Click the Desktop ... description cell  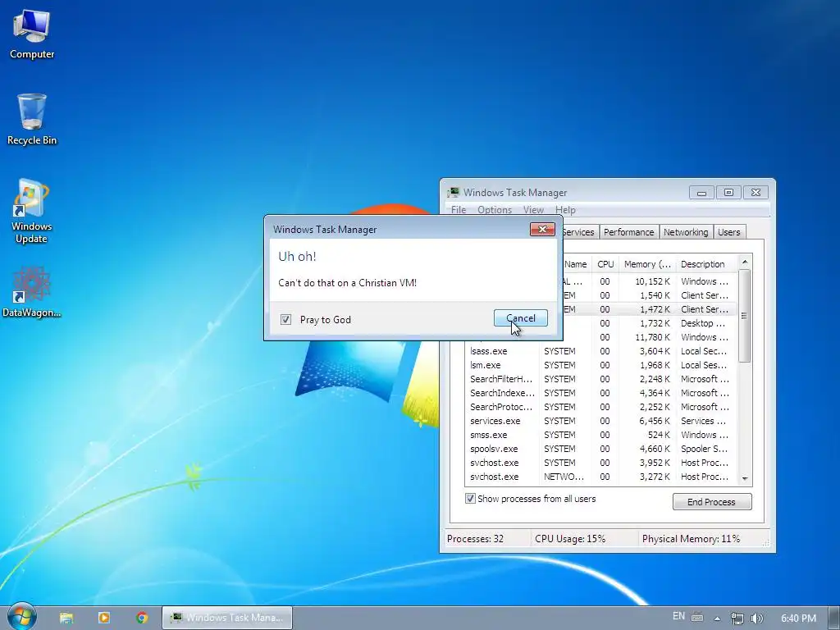703,323
